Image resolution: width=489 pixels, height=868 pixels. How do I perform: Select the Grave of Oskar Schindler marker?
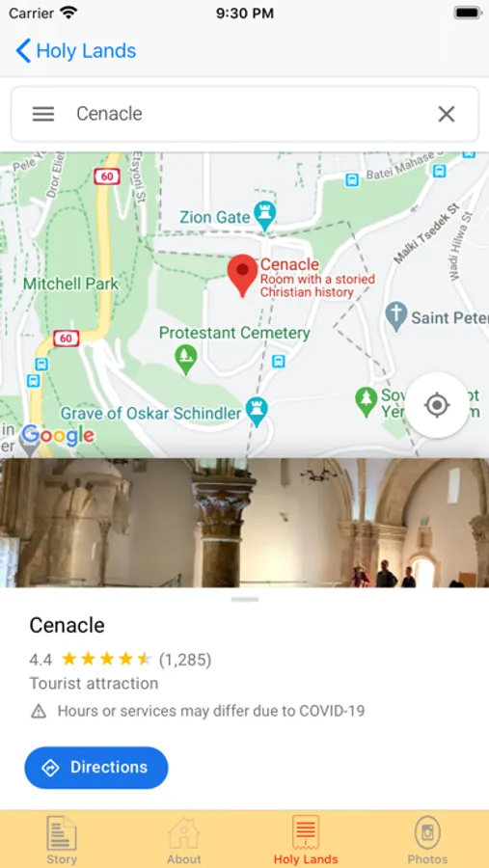click(x=257, y=413)
